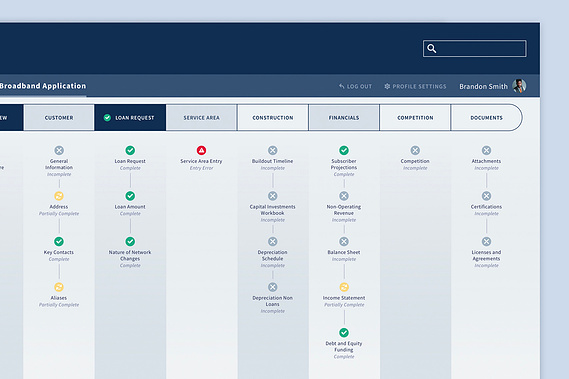Open the Depreciation Schedule step
This screenshot has height=379, width=569.
273,256
